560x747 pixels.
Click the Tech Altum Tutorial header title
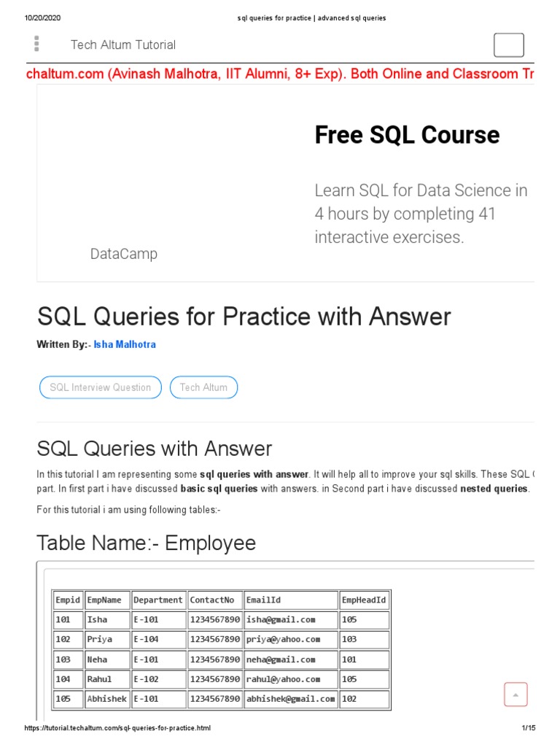pyautogui.click(x=122, y=44)
